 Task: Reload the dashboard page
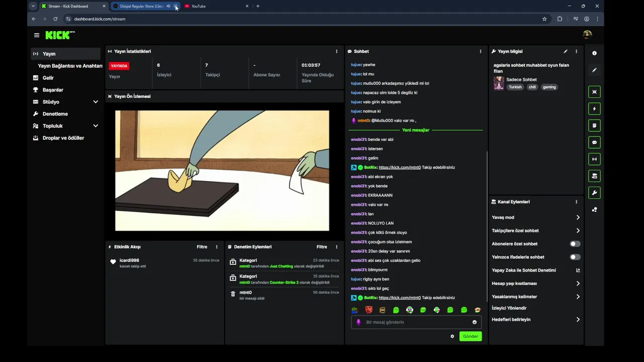click(x=55, y=19)
